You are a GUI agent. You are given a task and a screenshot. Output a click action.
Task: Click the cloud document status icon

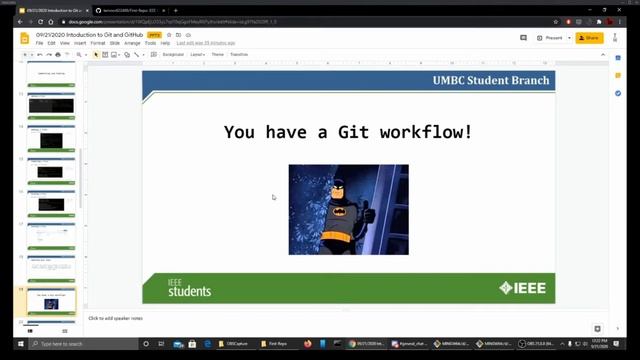point(188,35)
